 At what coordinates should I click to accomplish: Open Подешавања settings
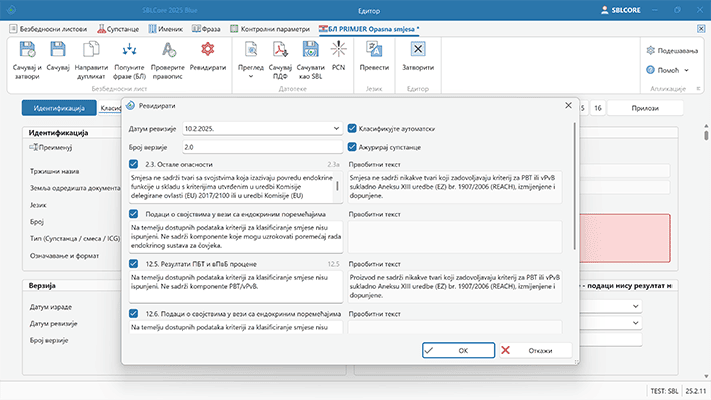(672, 50)
